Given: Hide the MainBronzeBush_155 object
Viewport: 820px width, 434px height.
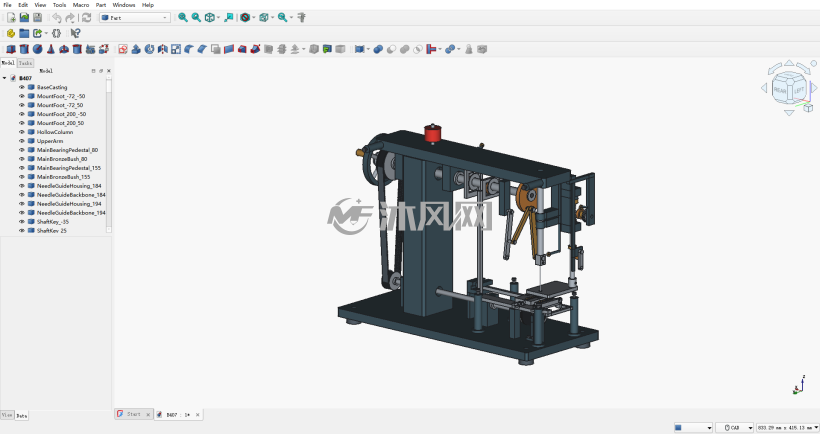Looking at the screenshot, I should [x=22, y=177].
